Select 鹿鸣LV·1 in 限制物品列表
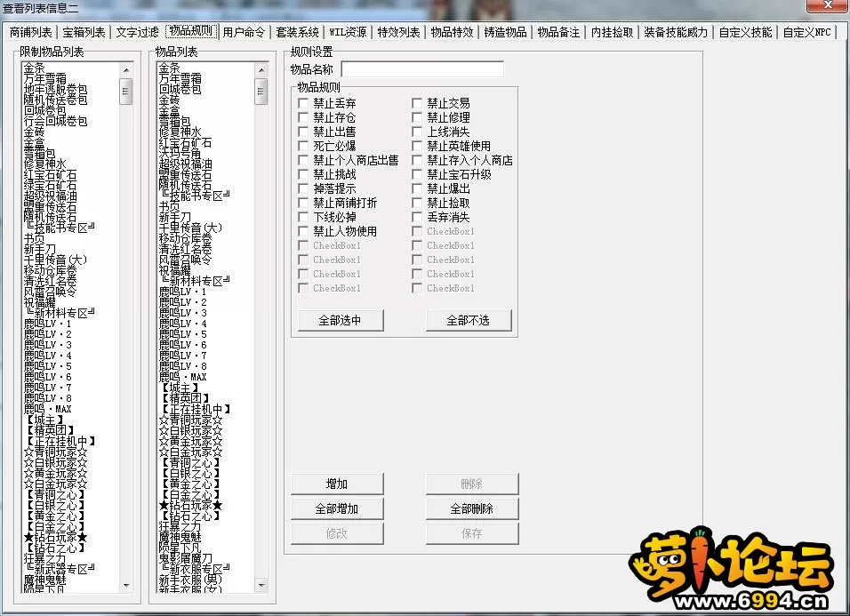The image size is (850, 616). coord(48,324)
